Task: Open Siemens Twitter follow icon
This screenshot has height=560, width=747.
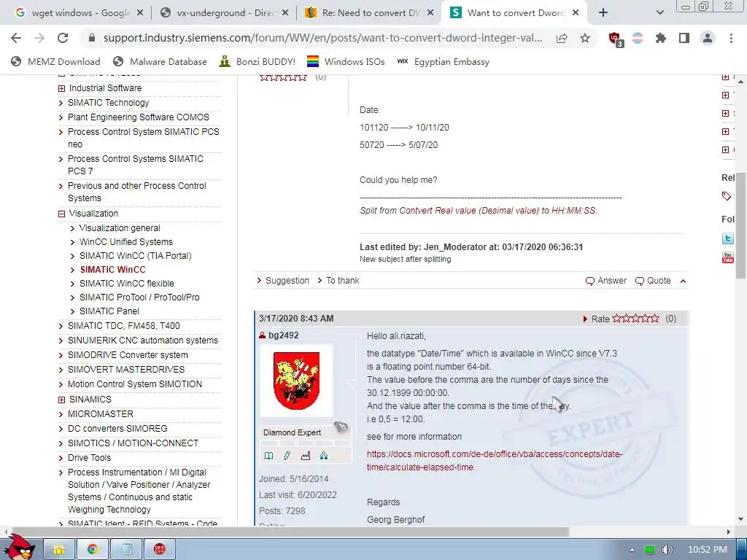Action: (x=727, y=238)
